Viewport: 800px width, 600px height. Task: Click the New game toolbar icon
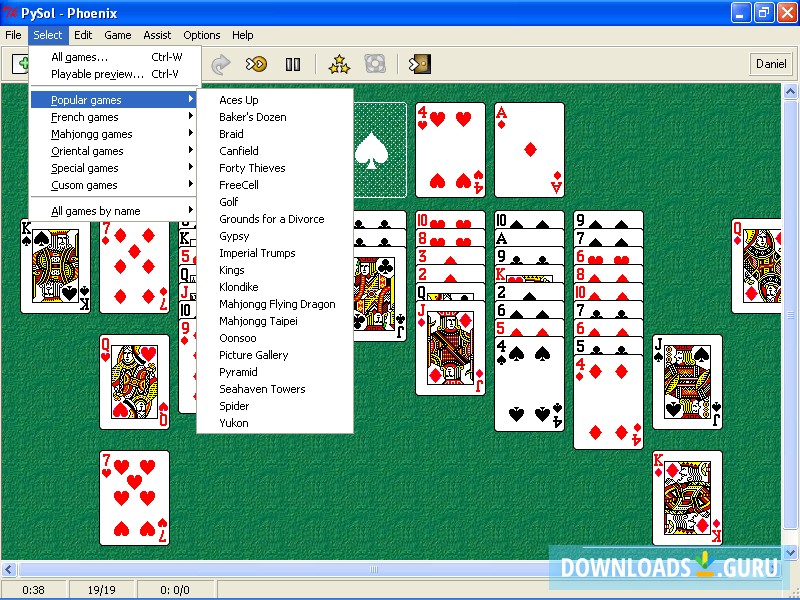click(20, 64)
